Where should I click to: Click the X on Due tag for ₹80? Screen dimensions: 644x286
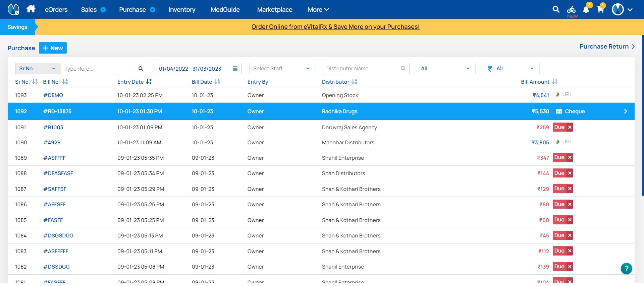click(x=570, y=204)
